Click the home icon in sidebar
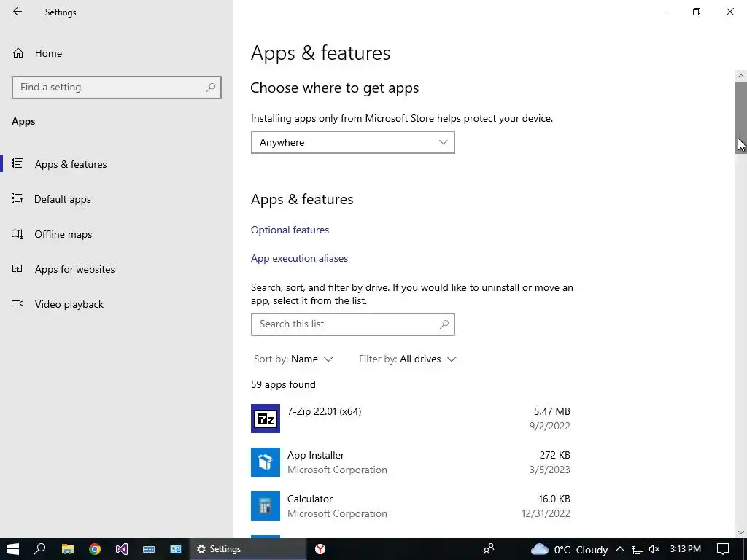Image resolution: width=747 pixels, height=560 pixels. [18, 52]
